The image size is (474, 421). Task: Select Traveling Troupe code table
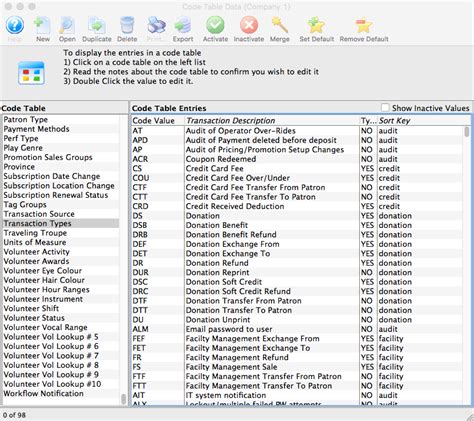click(61, 233)
